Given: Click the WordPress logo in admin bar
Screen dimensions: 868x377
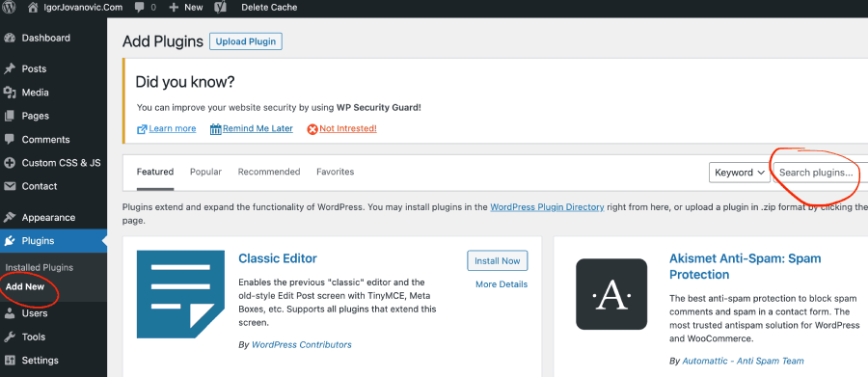Looking at the screenshot, I should click(x=10, y=7).
